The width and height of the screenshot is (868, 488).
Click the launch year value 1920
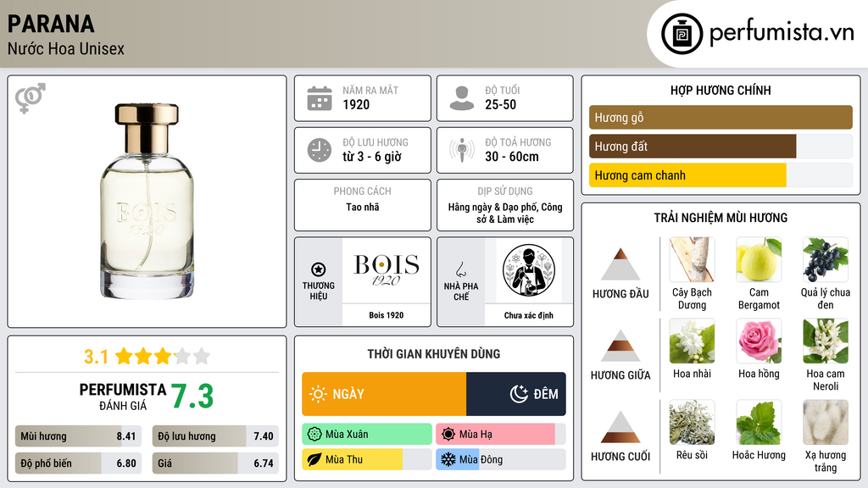point(356,104)
